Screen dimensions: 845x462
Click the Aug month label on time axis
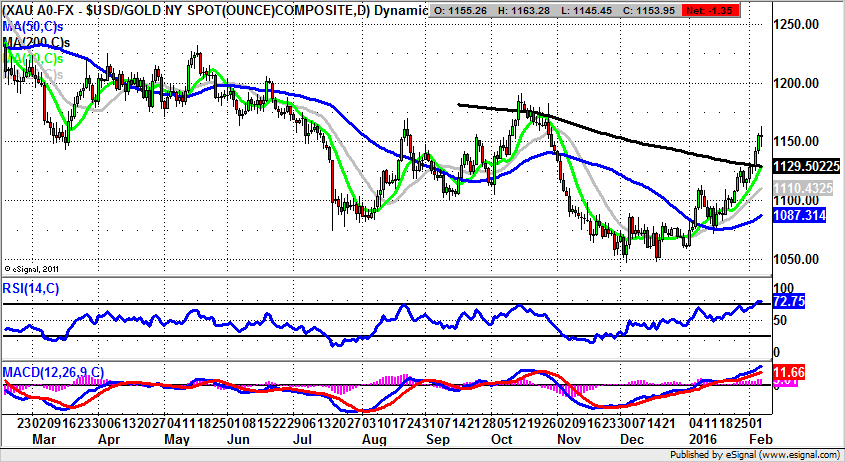click(376, 439)
